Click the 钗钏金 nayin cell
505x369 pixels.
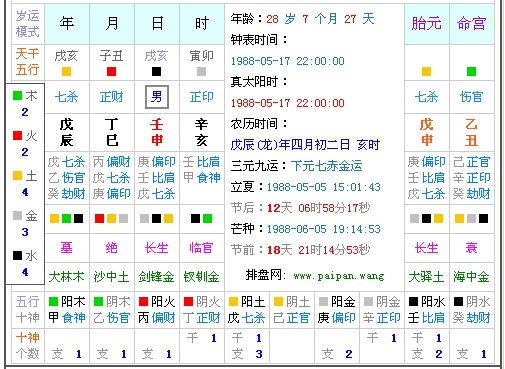coord(202,277)
